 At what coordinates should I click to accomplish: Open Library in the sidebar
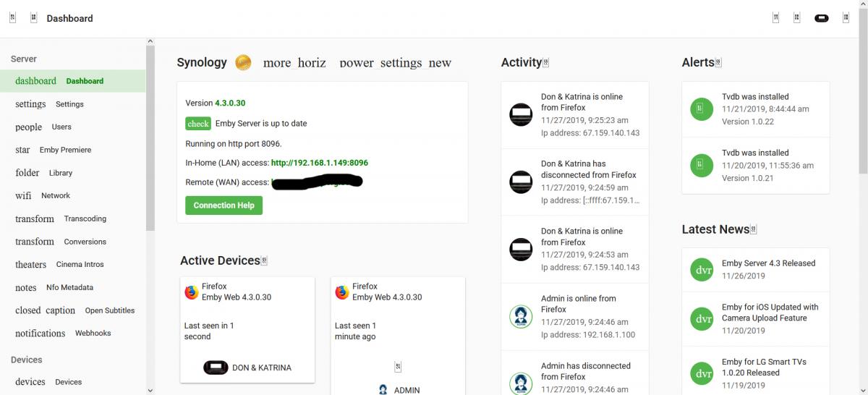(72, 173)
